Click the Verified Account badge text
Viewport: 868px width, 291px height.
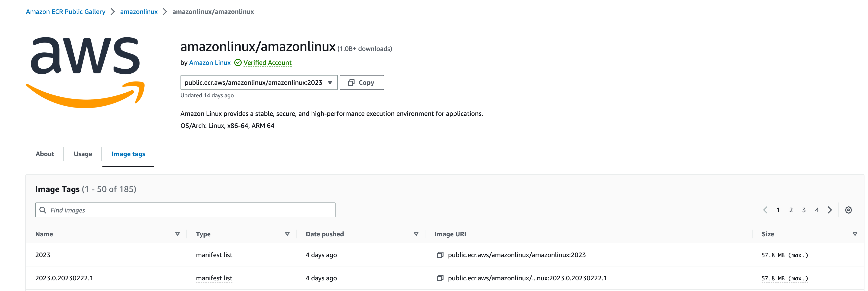coord(267,63)
